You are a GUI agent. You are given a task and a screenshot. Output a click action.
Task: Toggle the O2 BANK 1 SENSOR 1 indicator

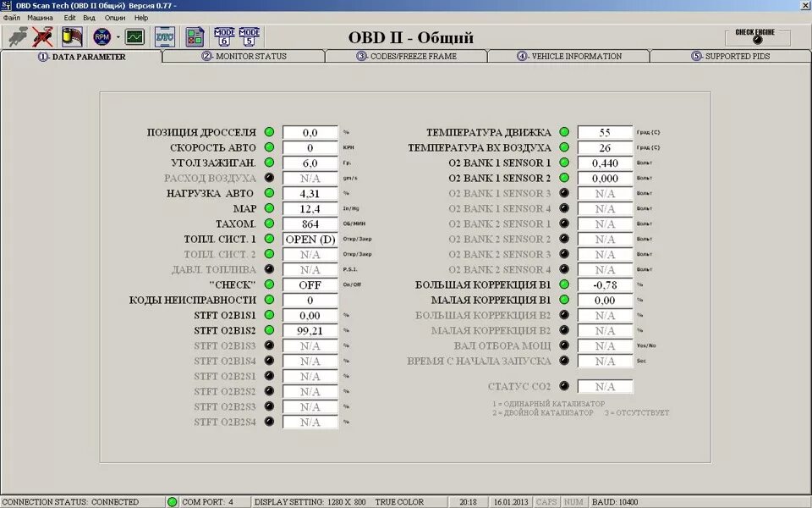pos(564,163)
